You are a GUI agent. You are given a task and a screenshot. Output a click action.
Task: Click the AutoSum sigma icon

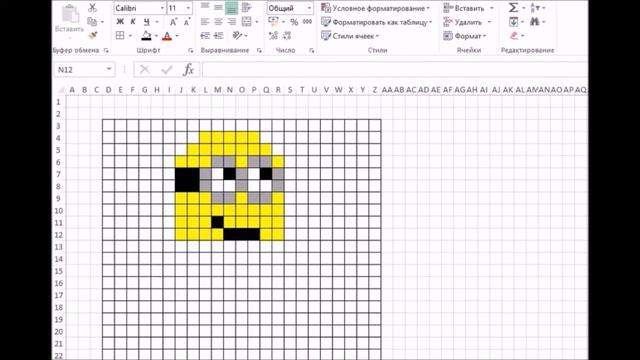pyautogui.click(x=513, y=7)
